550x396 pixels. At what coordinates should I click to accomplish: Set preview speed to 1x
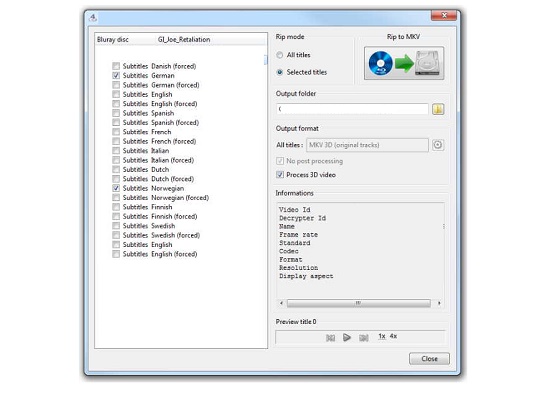382,336
